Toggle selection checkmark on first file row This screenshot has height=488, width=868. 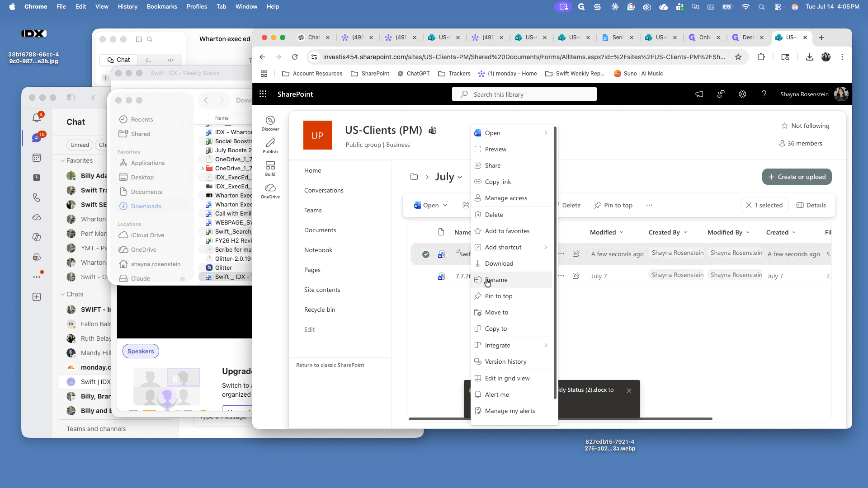tap(426, 254)
